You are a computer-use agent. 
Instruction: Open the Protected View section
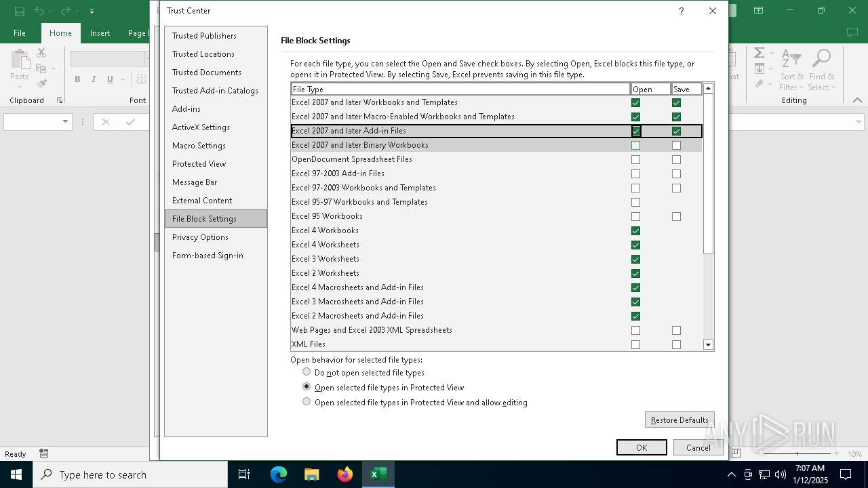pos(216,164)
